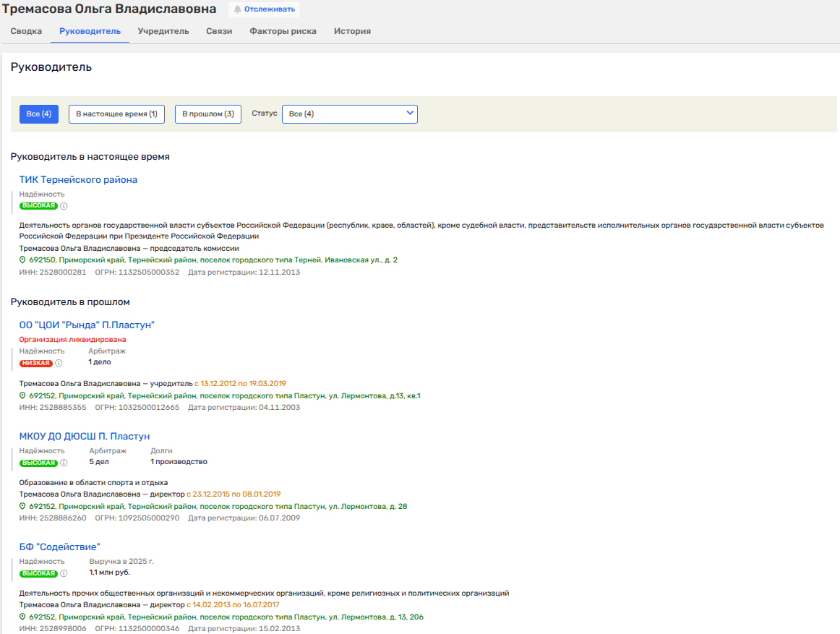Filter by В настоящее время (1)

pos(116,114)
